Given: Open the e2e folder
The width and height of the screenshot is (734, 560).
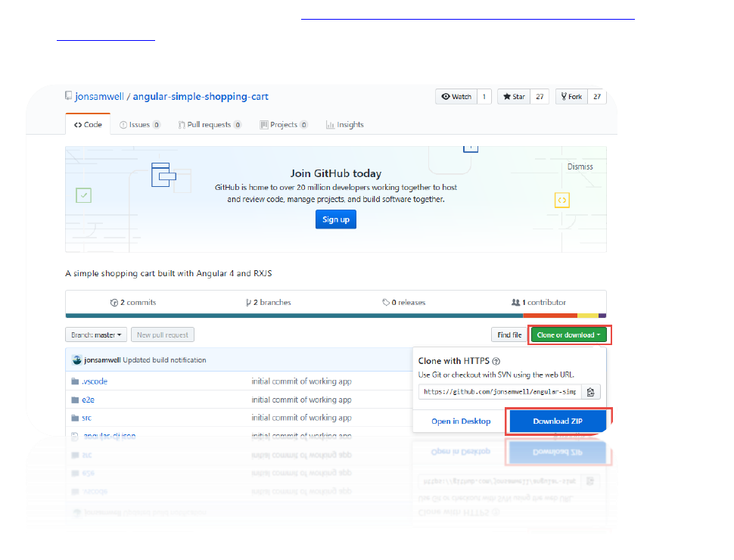Looking at the screenshot, I should [x=88, y=400].
